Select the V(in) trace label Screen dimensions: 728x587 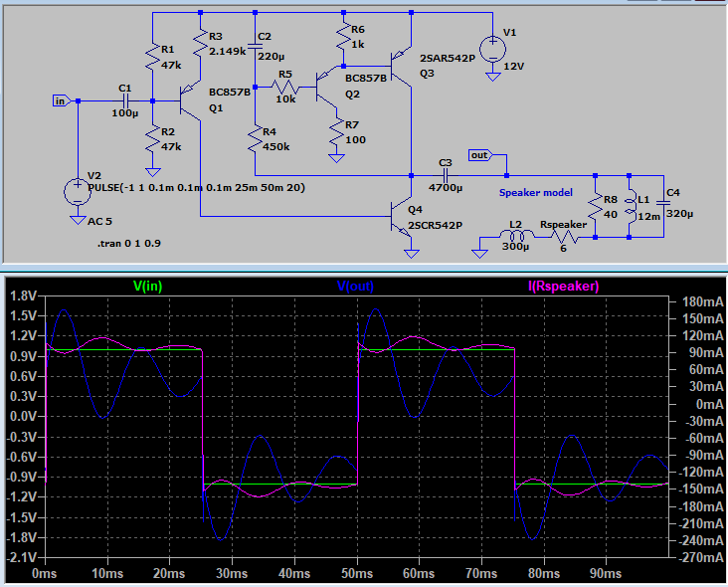(x=147, y=287)
